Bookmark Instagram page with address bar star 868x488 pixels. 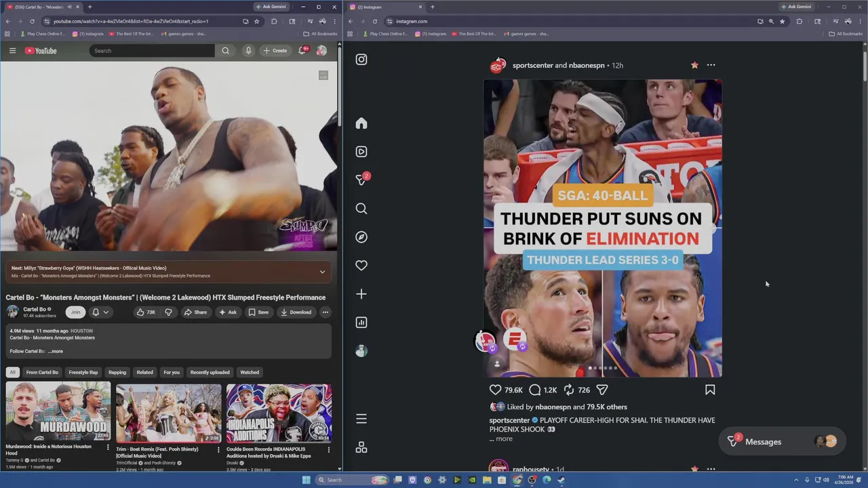pyautogui.click(x=782, y=21)
